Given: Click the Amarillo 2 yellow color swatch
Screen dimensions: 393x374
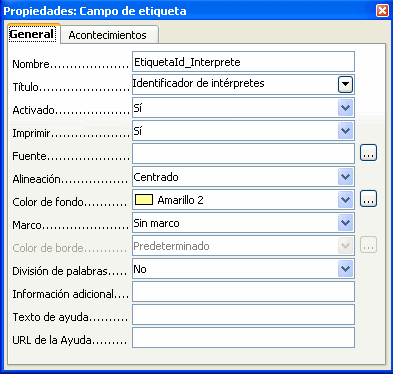Looking at the screenshot, I should tap(144, 200).
